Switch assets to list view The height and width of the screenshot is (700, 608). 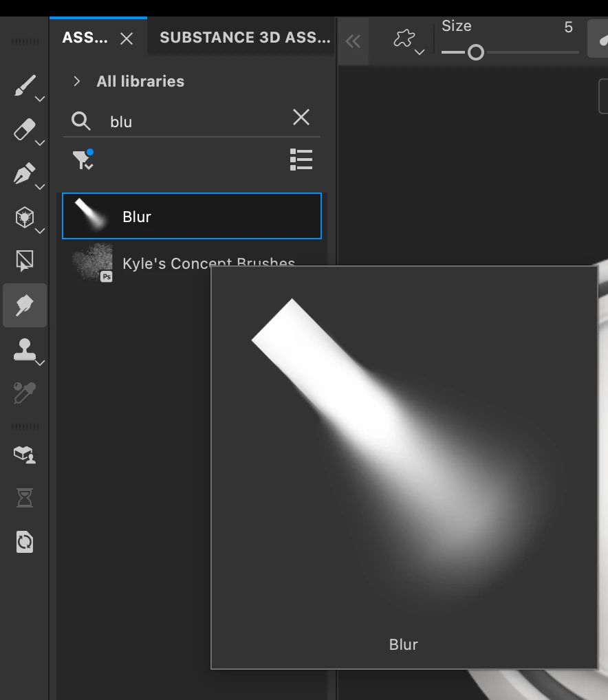[x=301, y=160]
